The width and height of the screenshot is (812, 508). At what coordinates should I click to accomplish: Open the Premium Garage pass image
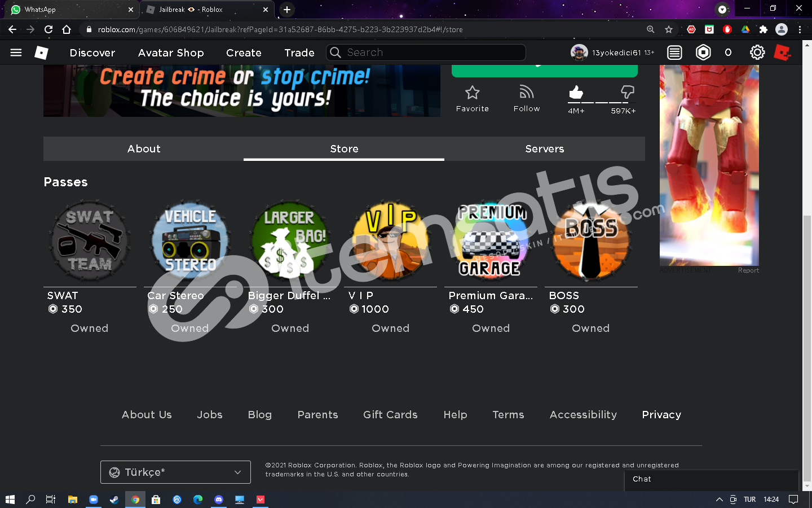tap(491, 240)
